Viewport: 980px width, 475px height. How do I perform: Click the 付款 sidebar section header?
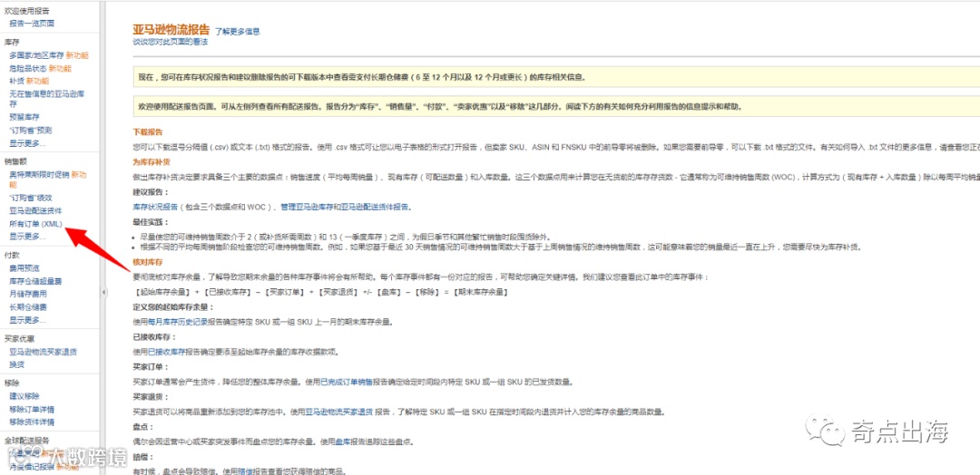(x=12, y=255)
